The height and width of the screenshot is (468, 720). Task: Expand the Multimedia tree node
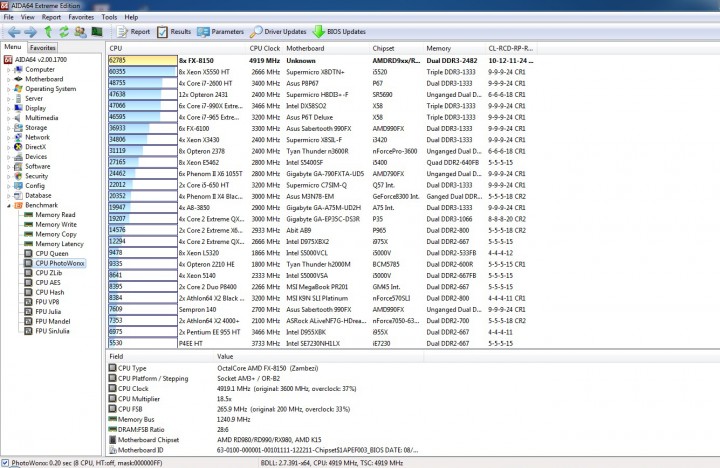tap(8, 118)
